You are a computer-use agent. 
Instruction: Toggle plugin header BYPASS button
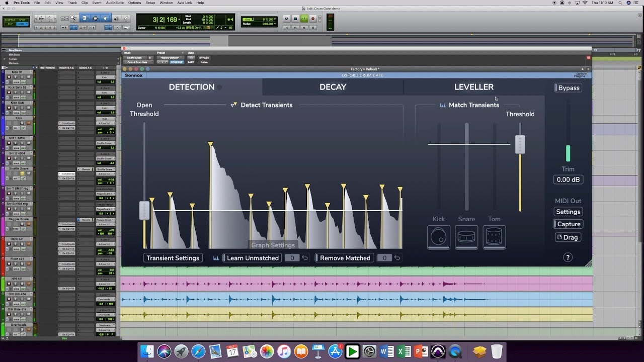click(x=204, y=58)
